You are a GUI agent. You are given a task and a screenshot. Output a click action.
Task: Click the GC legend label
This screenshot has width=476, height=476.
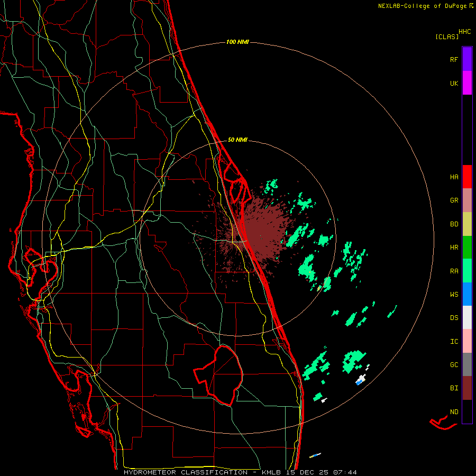[454, 364]
